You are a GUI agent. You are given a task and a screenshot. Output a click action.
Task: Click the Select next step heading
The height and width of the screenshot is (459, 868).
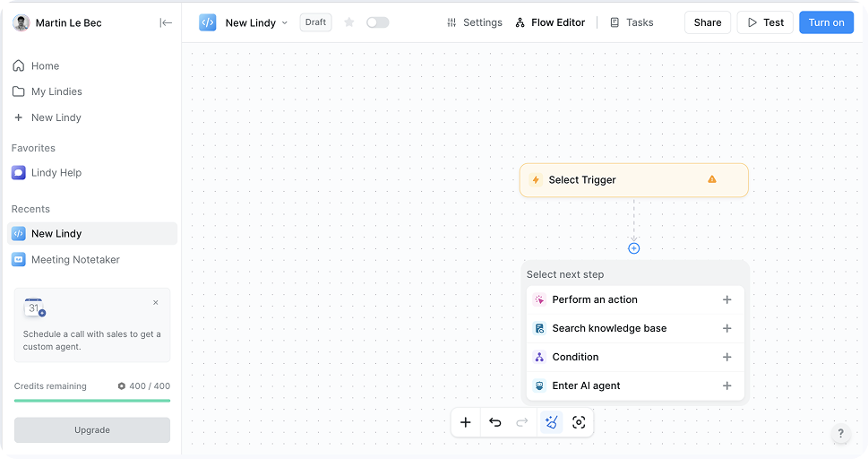click(x=565, y=274)
